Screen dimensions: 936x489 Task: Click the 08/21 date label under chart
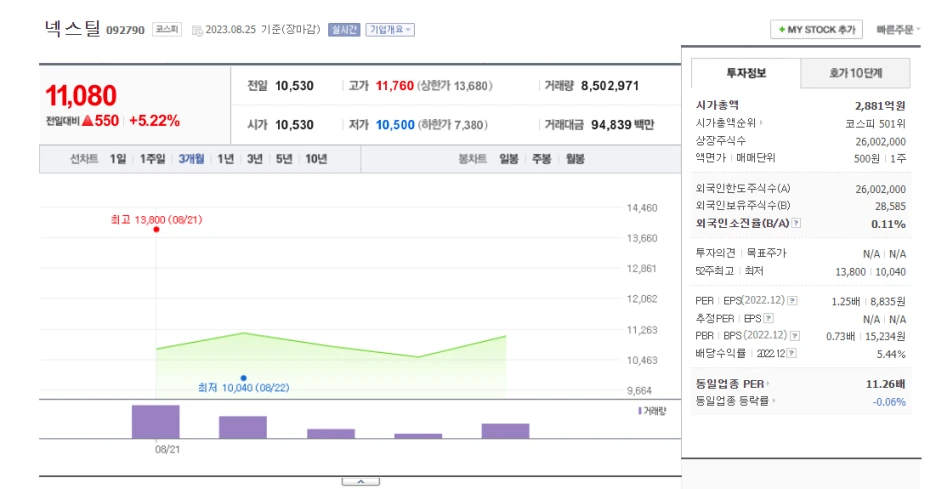167,449
